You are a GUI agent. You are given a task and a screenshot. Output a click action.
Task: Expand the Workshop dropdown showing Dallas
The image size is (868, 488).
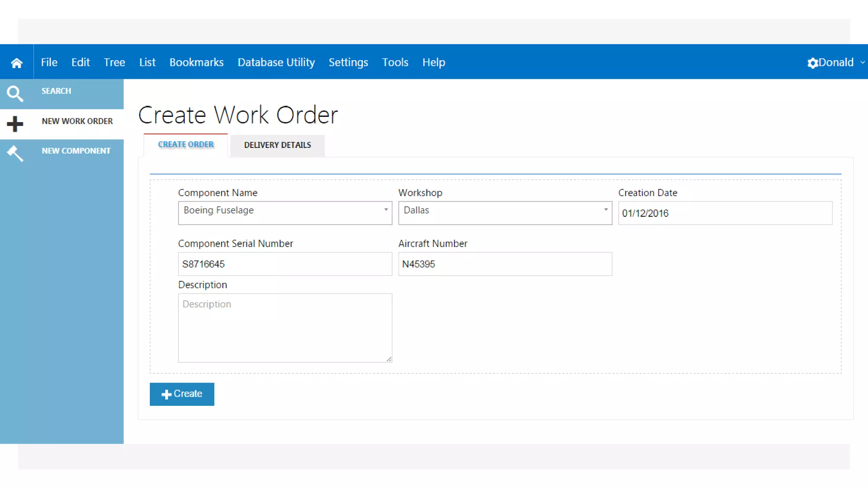tap(505, 213)
